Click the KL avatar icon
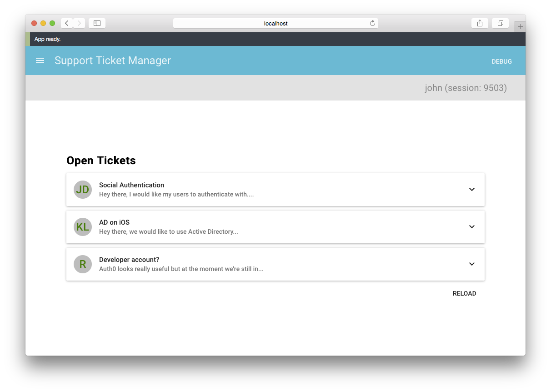 click(83, 227)
